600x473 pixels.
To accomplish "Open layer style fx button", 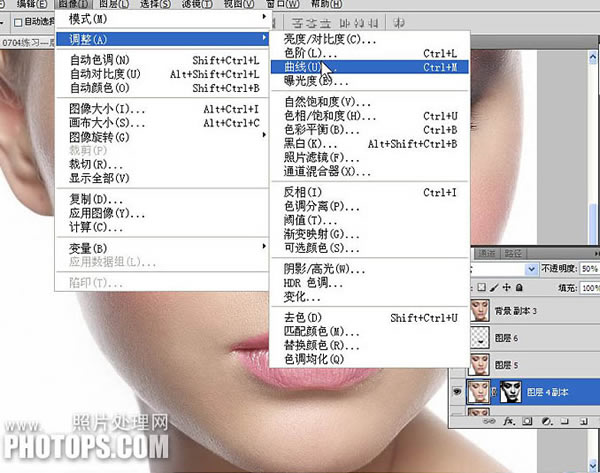I will coord(509,421).
